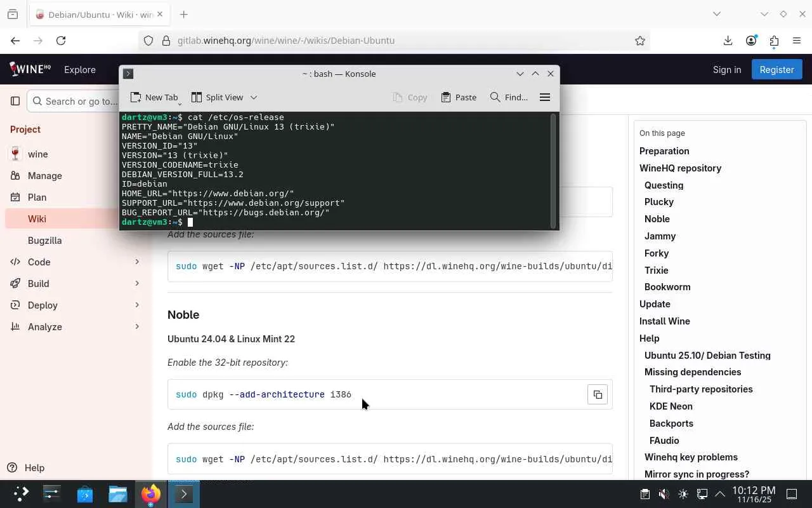The width and height of the screenshot is (812, 508).
Task: Open Explore in GitLab header
Action: pyautogui.click(x=80, y=70)
